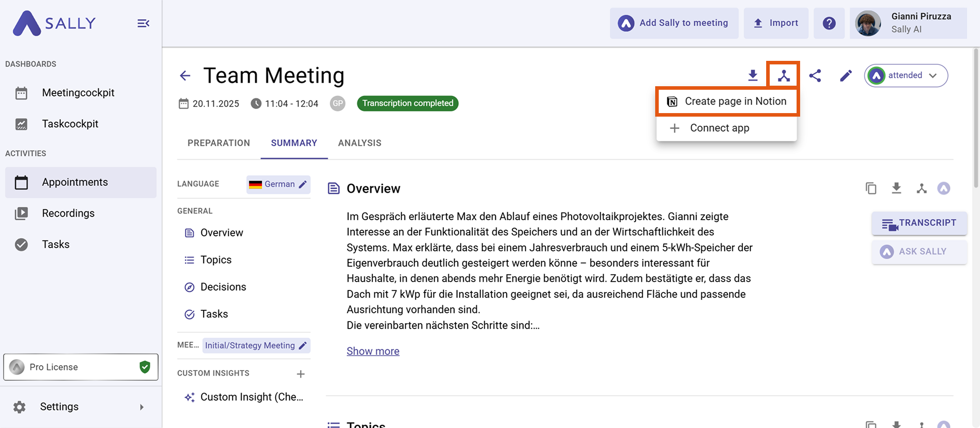Viewport: 980px width, 428px height.
Task: Click the Add Sally to meeting button
Action: pos(673,23)
